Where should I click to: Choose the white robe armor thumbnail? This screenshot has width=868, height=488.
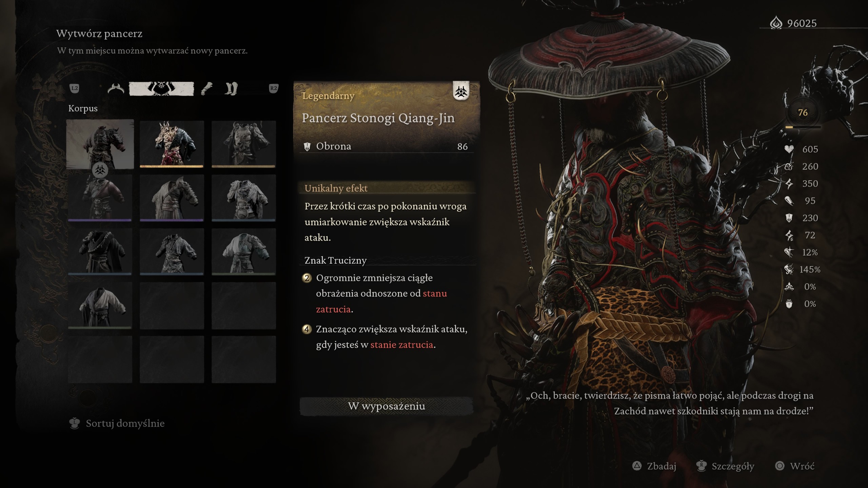click(x=100, y=305)
